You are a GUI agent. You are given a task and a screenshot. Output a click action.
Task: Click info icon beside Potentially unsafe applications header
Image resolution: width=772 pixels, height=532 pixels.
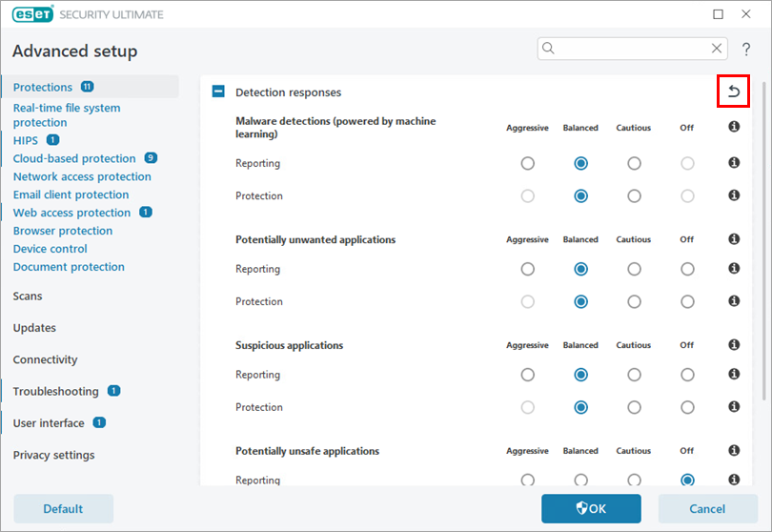click(734, 451)
